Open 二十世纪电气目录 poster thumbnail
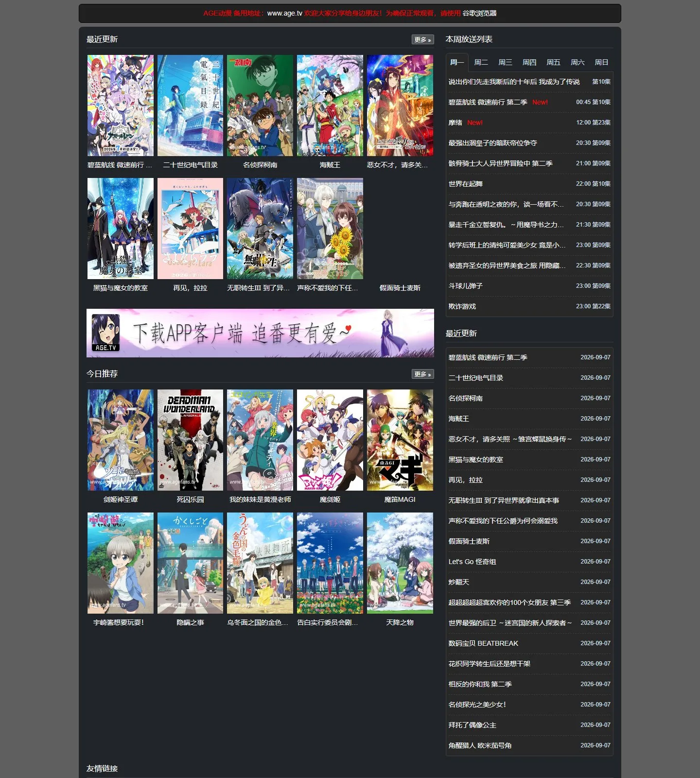Viewport: 700px width, 778px height. click(x=190, y=106)
